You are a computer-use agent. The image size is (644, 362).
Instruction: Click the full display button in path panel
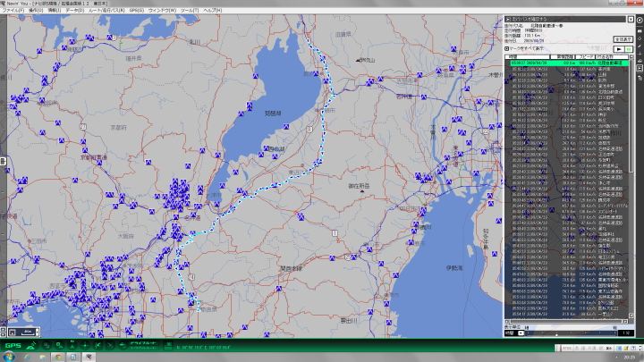[x=623, y=39]
